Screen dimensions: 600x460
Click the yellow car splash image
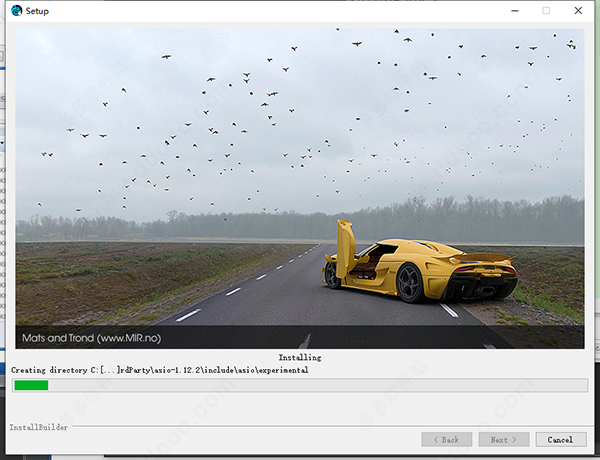[x=300, y=188]
